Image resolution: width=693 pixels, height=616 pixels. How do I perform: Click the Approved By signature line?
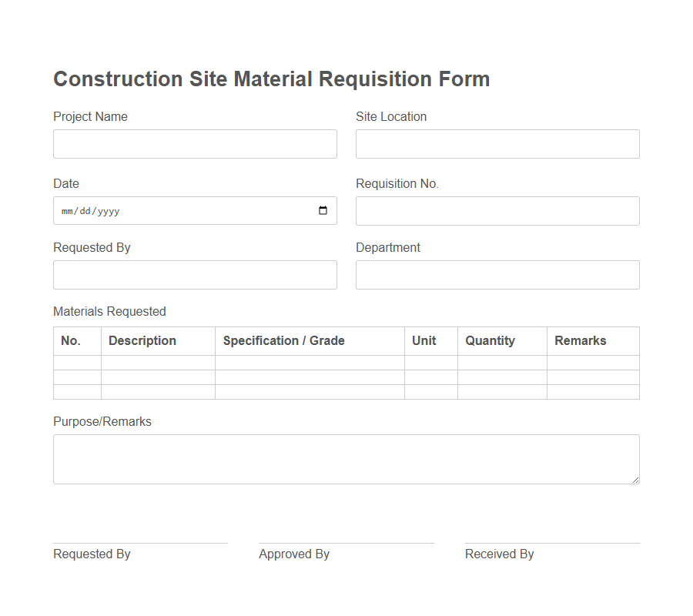(x=346, y=541)
